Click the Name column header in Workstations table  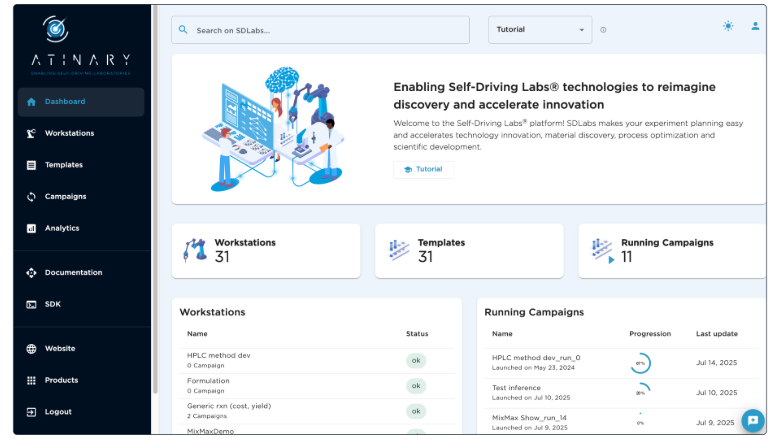coord(197,334)
